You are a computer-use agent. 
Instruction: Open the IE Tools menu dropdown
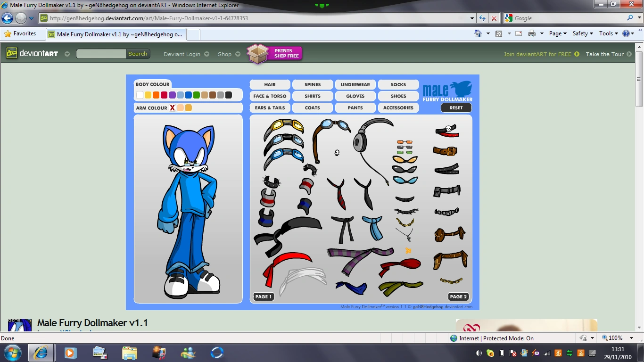click(x=609, y=33)
